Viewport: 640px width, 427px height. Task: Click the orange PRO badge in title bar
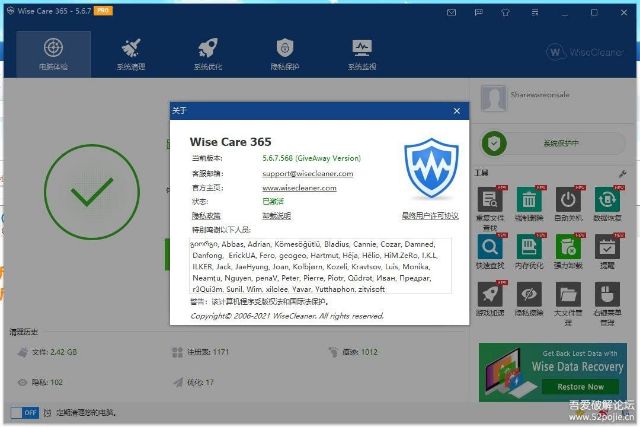(103, 11)
